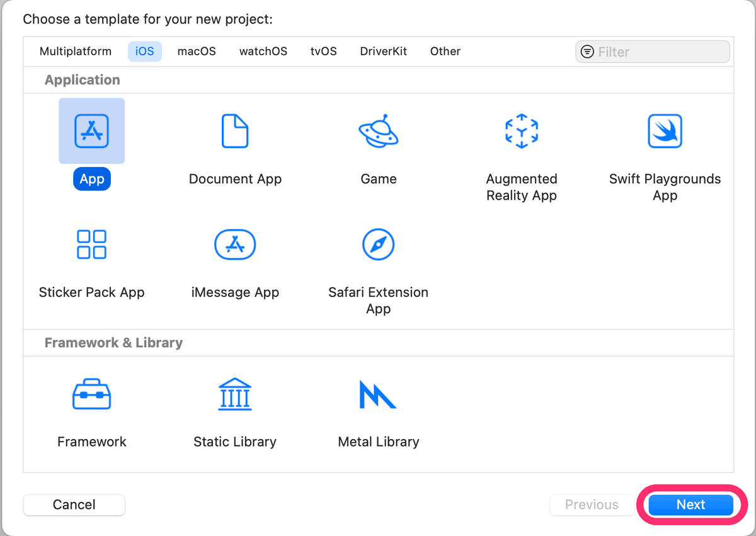Choose the Framework toolbox icon
This screenshot has height=536, width=756.
click(91, 394)
